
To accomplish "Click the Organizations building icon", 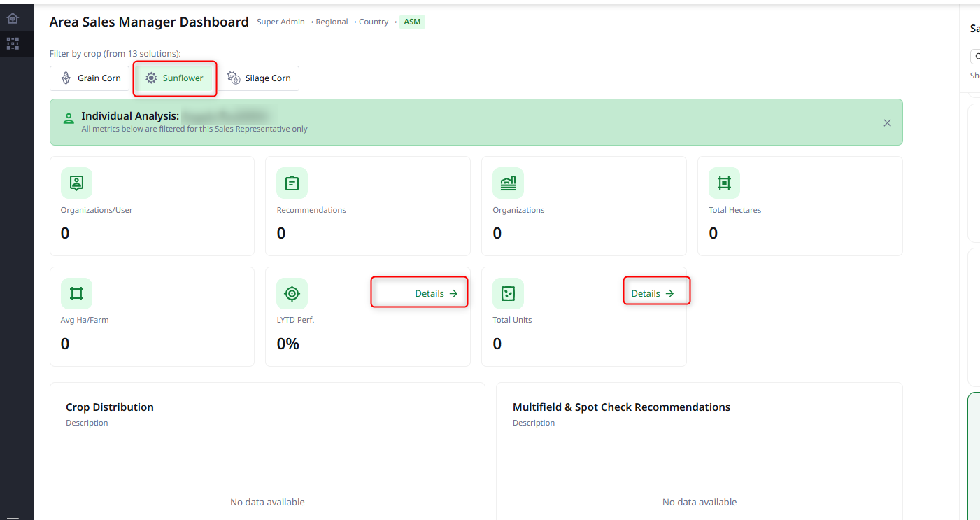I will (508, 183).
